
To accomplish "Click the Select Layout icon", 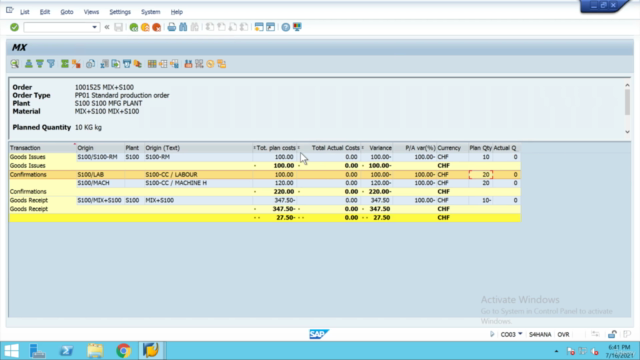I will [163, 64].
